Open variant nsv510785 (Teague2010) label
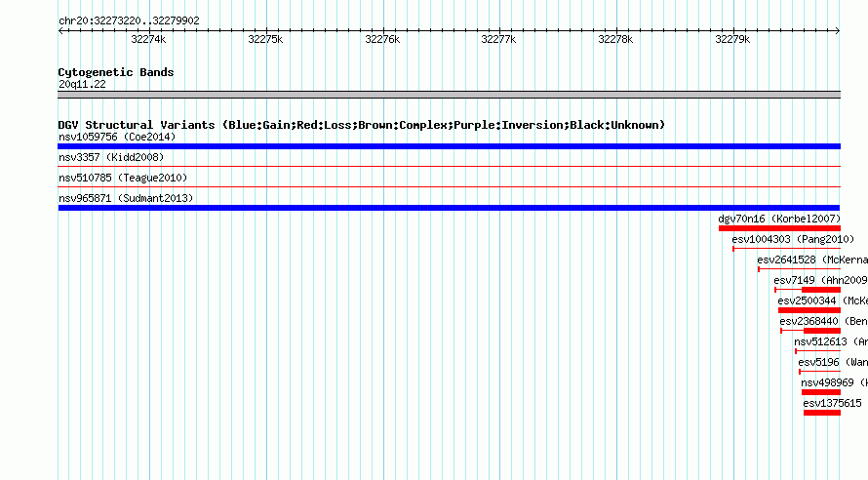 point(123,178)
